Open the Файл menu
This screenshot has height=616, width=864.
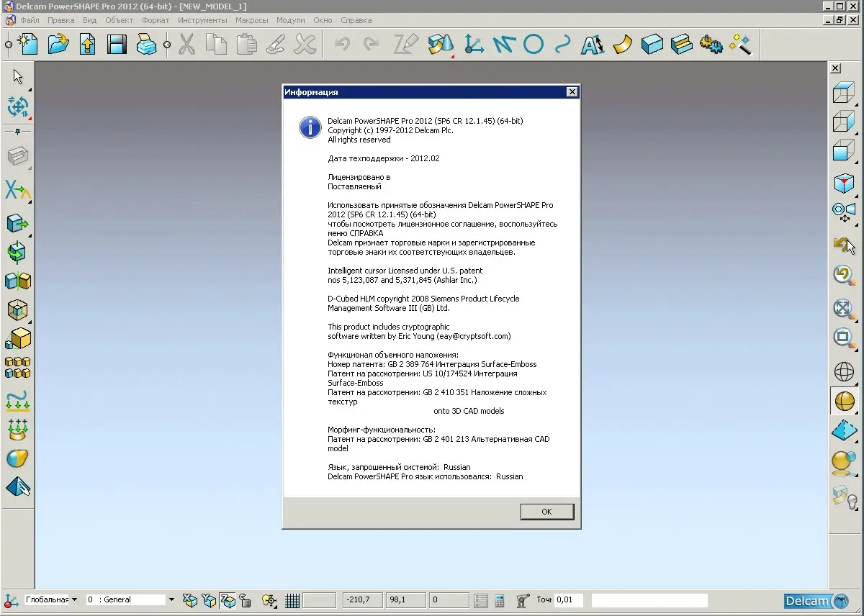31,20
